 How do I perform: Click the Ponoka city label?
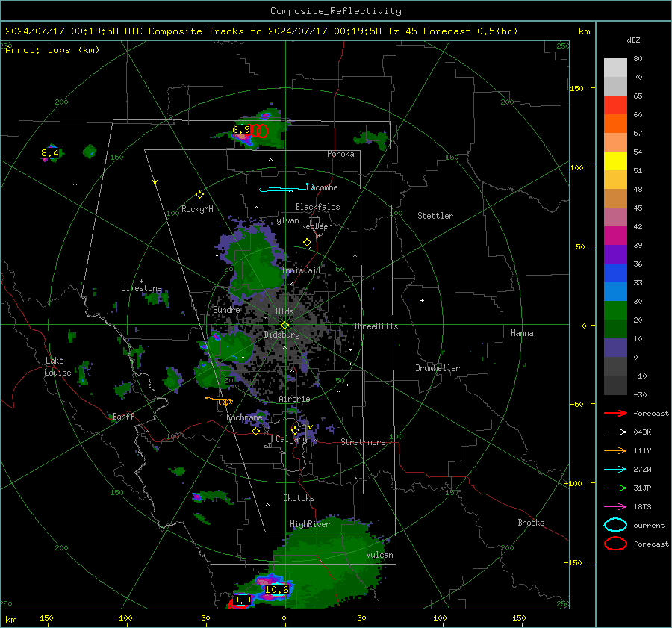340,154
